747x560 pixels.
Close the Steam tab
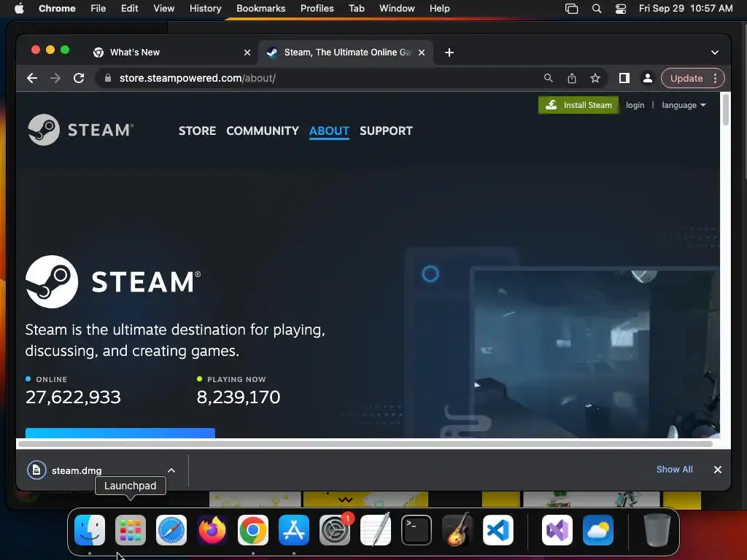pyautogui.click(x=421, y=52)
